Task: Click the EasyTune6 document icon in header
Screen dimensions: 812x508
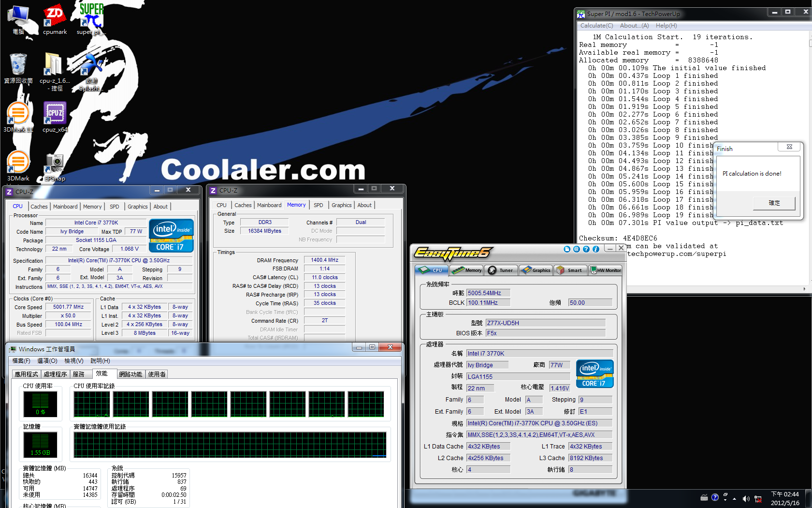Action: point(567,249)
